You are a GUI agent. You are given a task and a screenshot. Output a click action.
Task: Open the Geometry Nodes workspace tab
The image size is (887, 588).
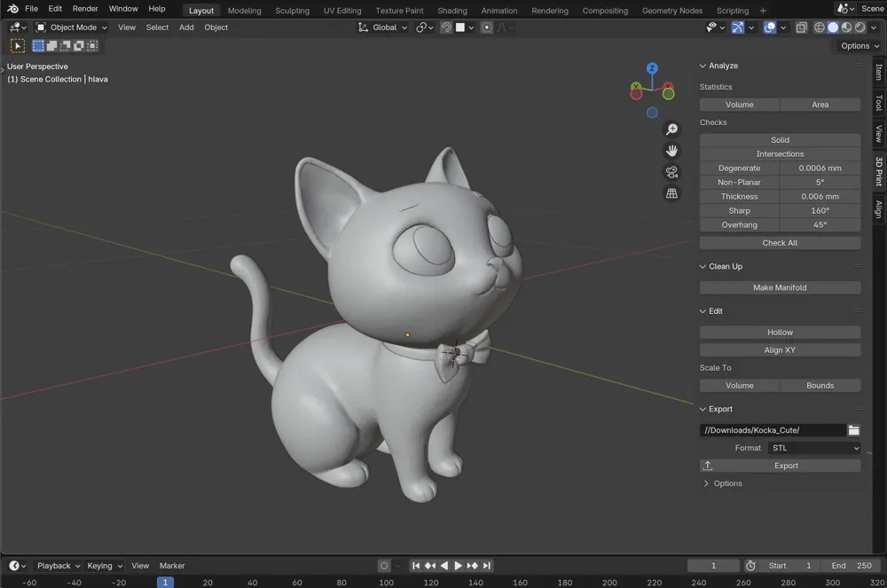(672, 10)
